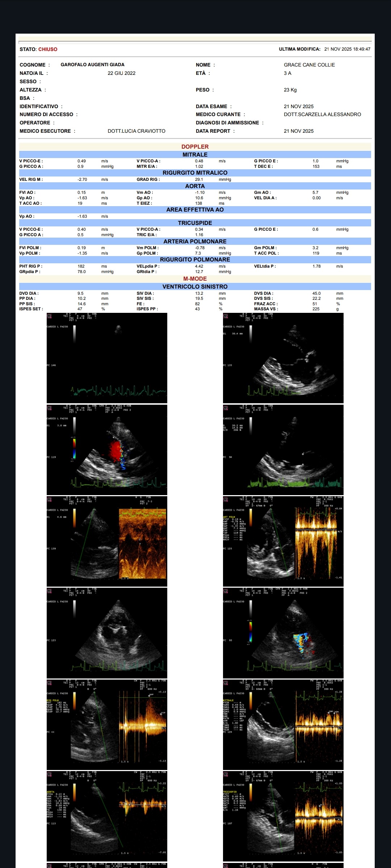Image resolution: width=391 pixels, height=868 pixels.
Task: Click the AREA EFFETTIVA AO section header
Action: point(195,210)
